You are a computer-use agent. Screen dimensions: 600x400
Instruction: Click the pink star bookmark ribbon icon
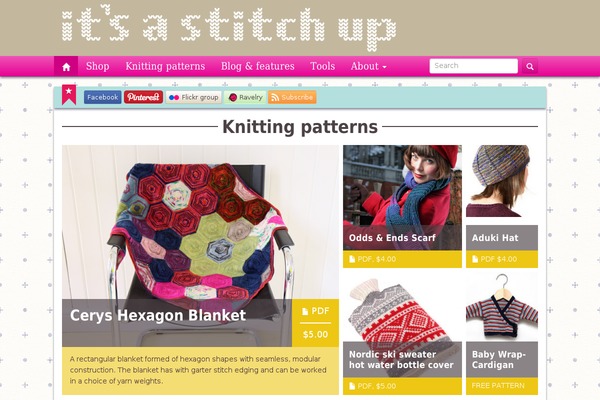coord(69,95)
